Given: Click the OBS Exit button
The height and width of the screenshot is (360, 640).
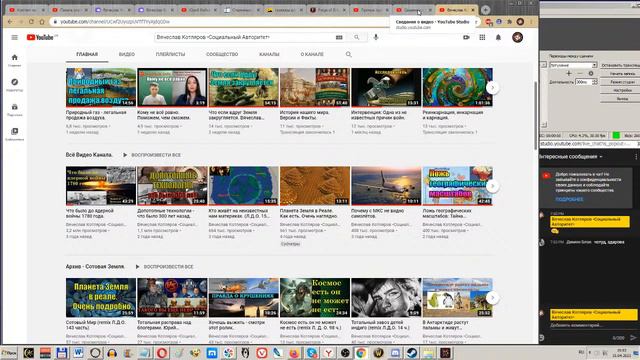Looking at the screenshot, I should (x=620, y=99).
